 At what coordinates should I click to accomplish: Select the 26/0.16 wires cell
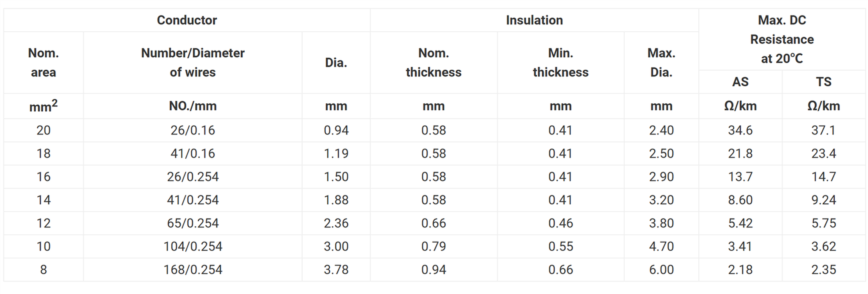tap(193, 130)
